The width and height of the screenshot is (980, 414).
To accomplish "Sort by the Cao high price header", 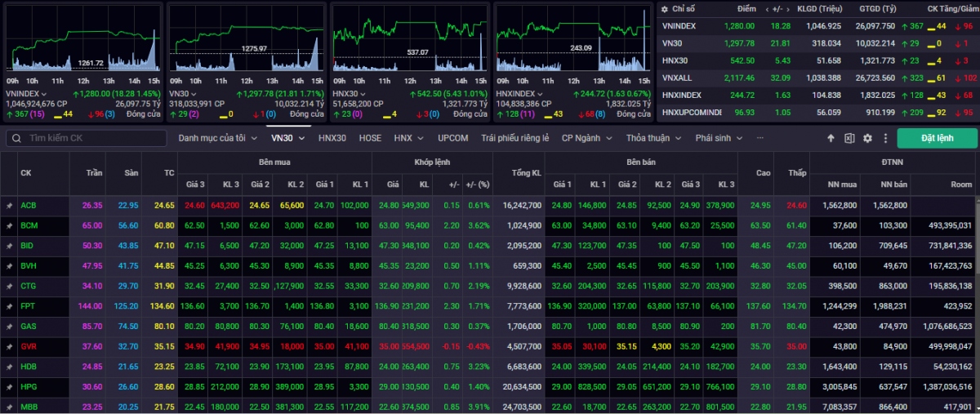I will coord(763,173).
